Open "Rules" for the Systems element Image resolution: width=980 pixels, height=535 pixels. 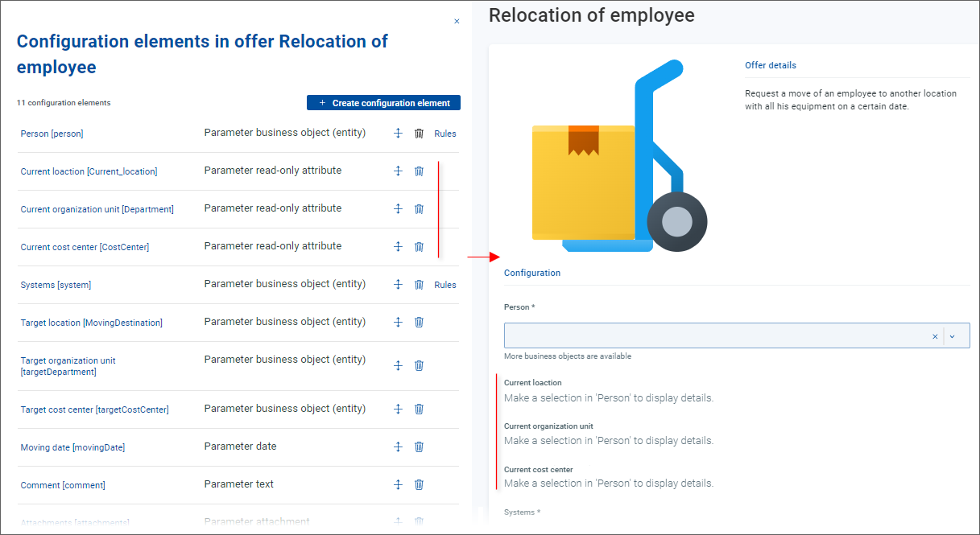pyautogui.click(x=445, y=284)
